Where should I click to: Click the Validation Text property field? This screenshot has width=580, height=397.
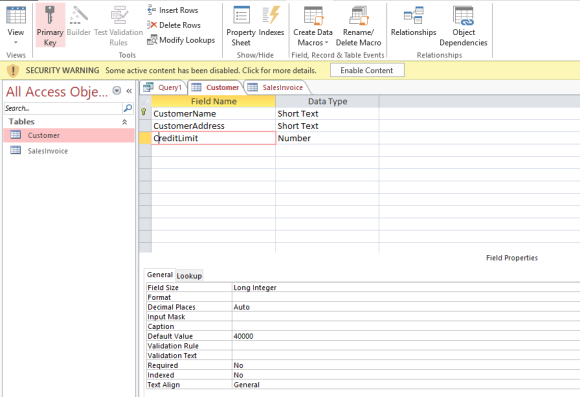(406, 356)
